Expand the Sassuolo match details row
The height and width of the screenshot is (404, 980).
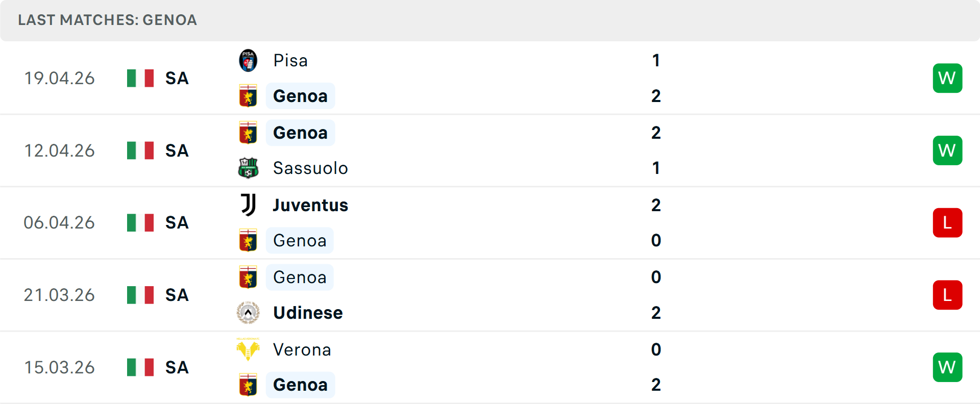point(490,150)
